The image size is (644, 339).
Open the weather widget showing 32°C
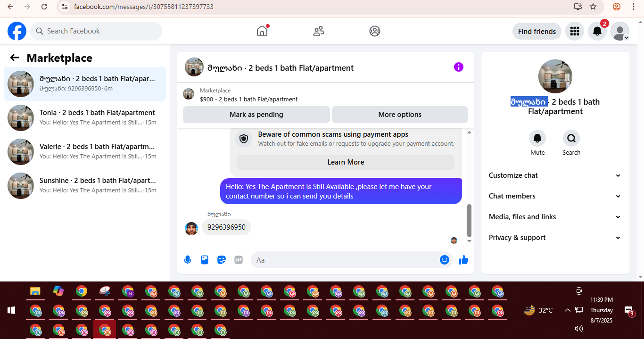pos(538,310)
